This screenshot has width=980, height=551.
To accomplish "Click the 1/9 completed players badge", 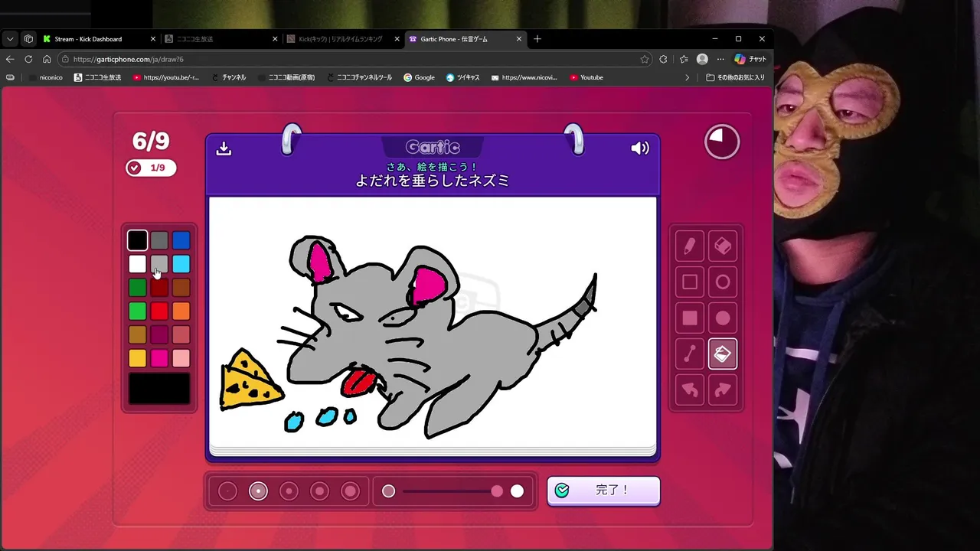I will [151, 168].
